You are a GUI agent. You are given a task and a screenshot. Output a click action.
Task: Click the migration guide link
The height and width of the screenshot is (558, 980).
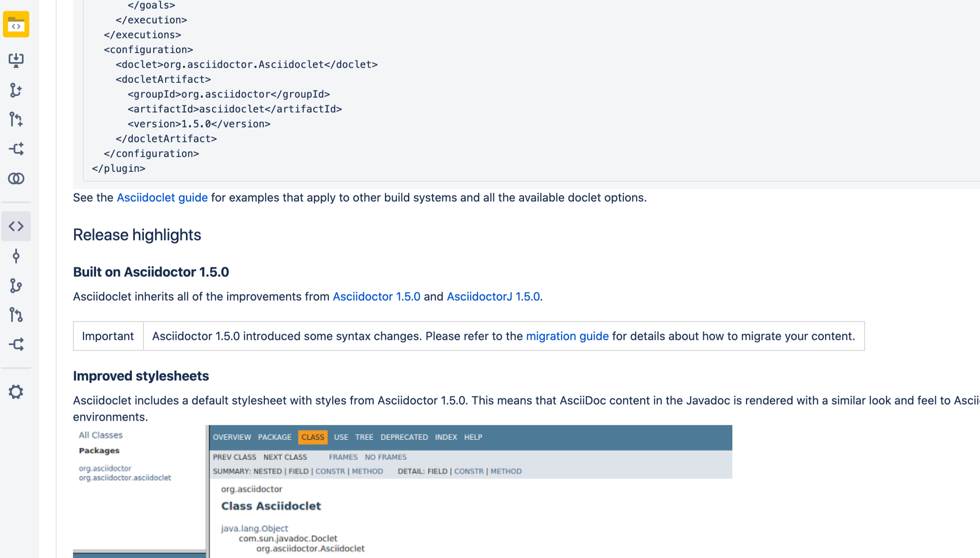[567, 336]
